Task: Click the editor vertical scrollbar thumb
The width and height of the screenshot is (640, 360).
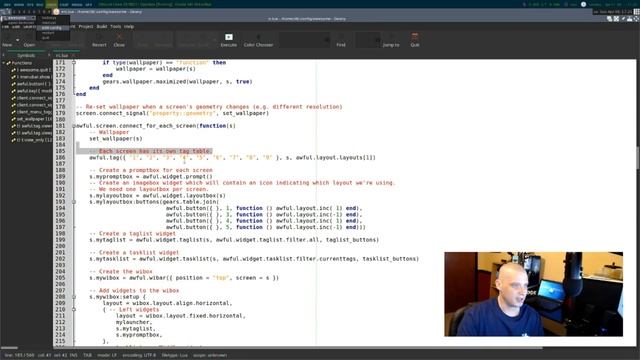Action: coord(638,158)
